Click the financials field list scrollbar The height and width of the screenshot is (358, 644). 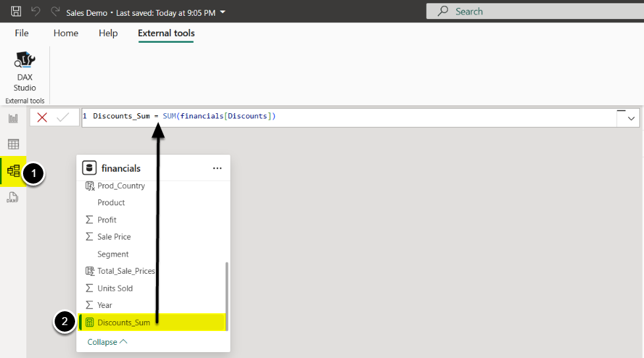(x=227, y=295)
